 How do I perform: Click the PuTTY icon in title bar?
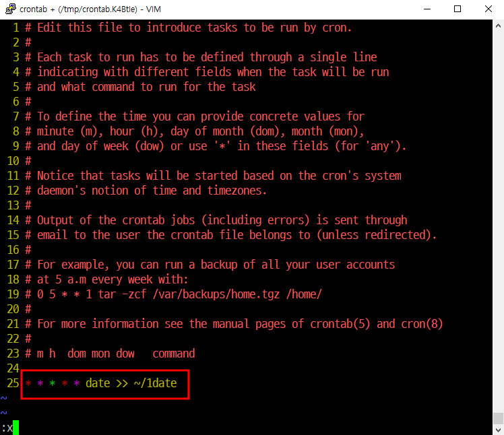pos(11,9)
